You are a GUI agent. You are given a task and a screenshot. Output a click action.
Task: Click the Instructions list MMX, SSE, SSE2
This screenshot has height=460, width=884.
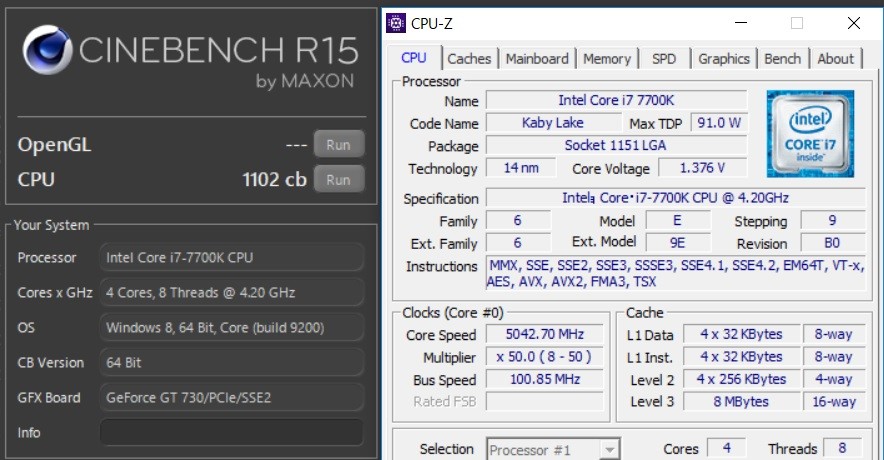click(675, 273)
